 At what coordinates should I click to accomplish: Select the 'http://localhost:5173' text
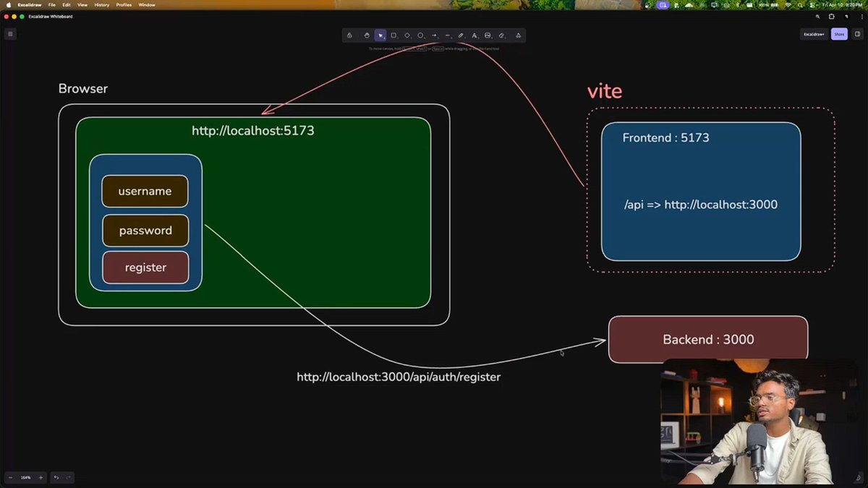point(253,131)
